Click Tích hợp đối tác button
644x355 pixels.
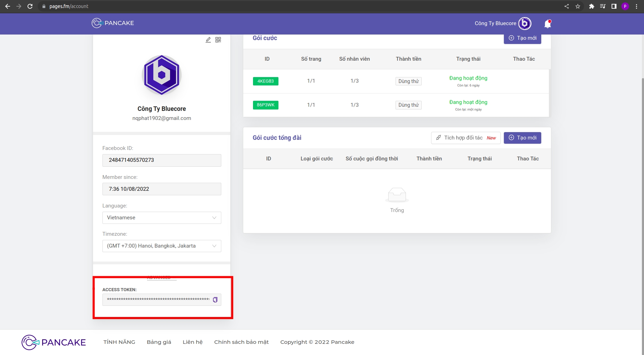[x=466, y=138]
